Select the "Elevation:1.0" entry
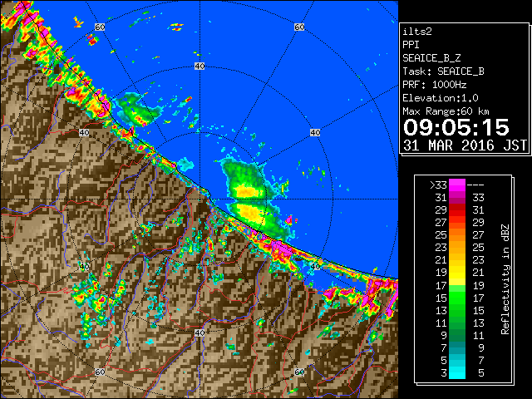The image size is (532, 399). point(441,98)
